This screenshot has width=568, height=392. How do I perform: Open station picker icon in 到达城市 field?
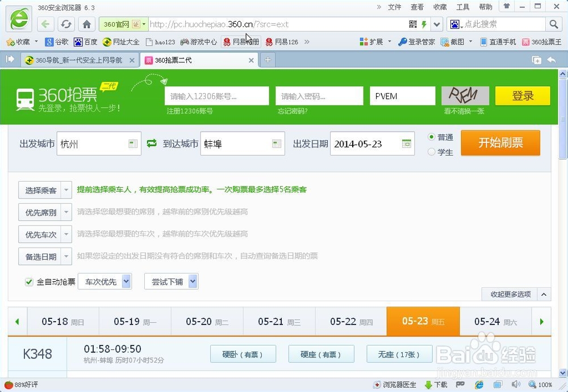(277, 144)
